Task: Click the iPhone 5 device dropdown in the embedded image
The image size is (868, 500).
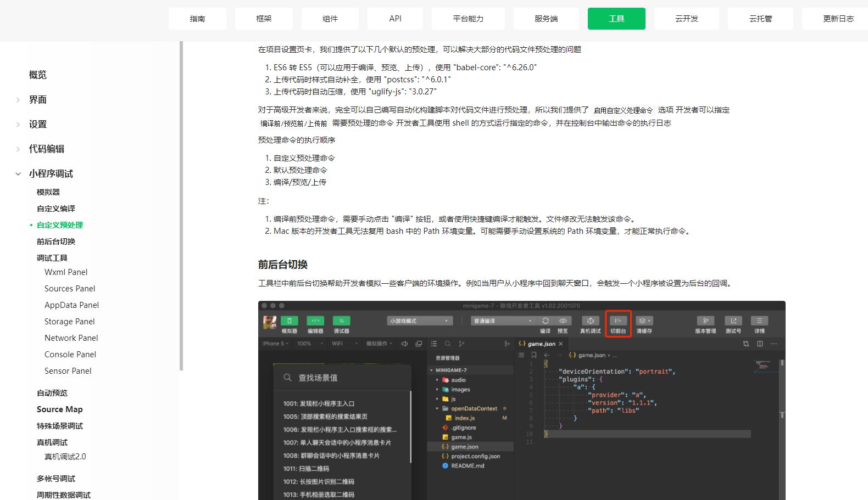Action: (x=275, y=344)
